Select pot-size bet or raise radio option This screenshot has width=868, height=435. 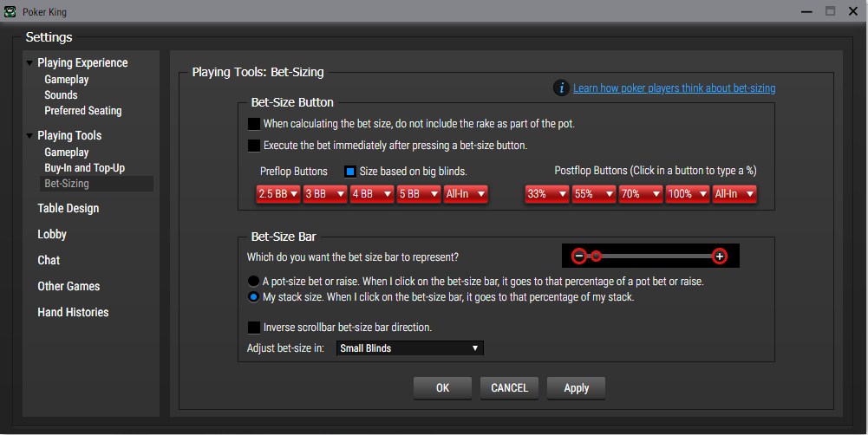pos(253,282)
